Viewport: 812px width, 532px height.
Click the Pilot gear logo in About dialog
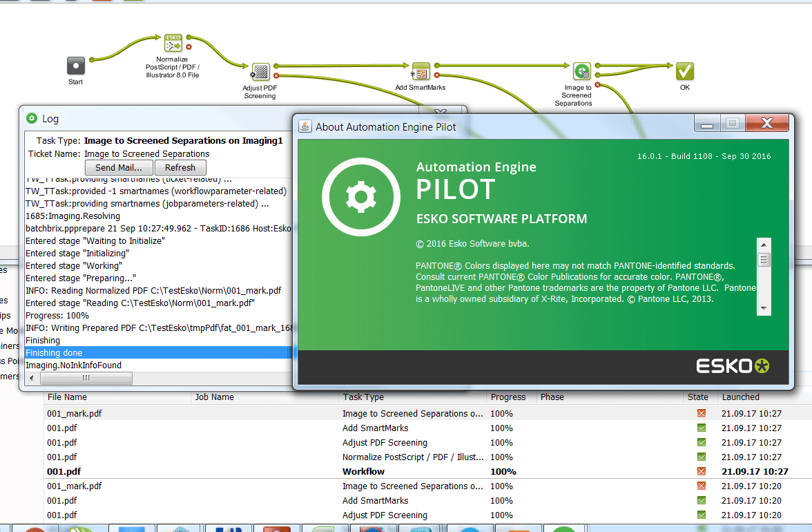click(361, 197)
